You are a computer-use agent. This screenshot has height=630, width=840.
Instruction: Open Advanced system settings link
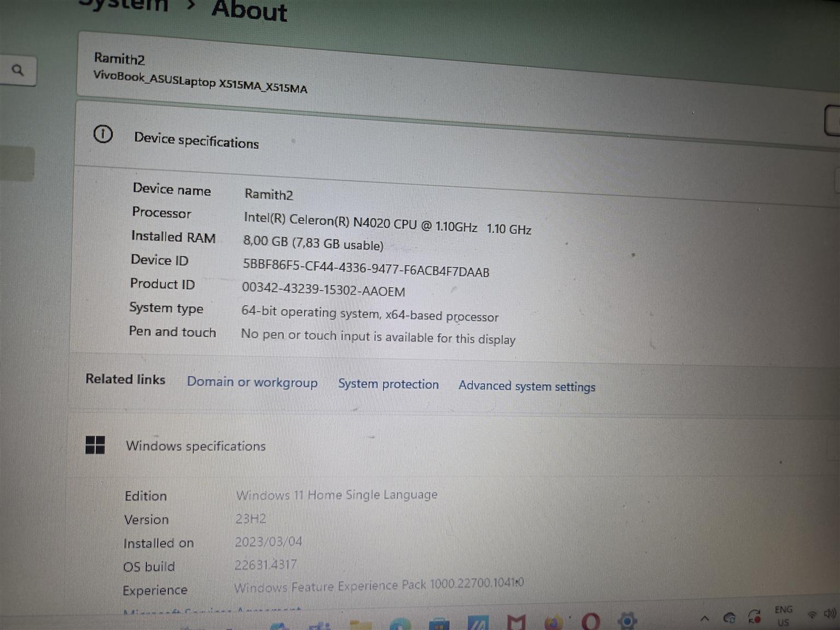click(x=527, y=386)
